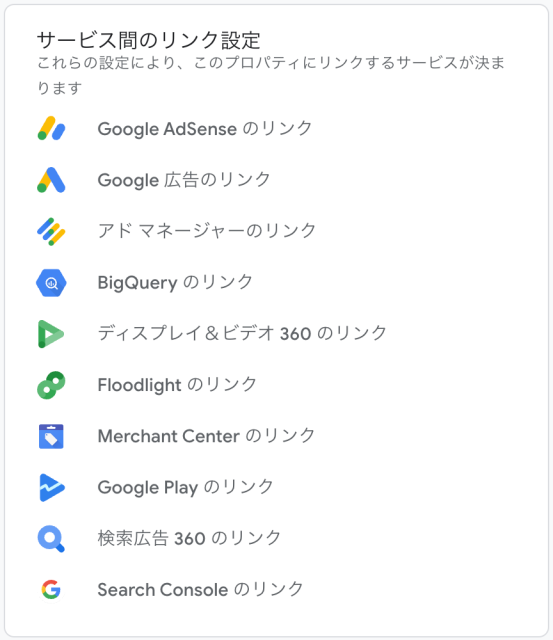Click the BigQuery hexagon icon

tap(51, 283)
